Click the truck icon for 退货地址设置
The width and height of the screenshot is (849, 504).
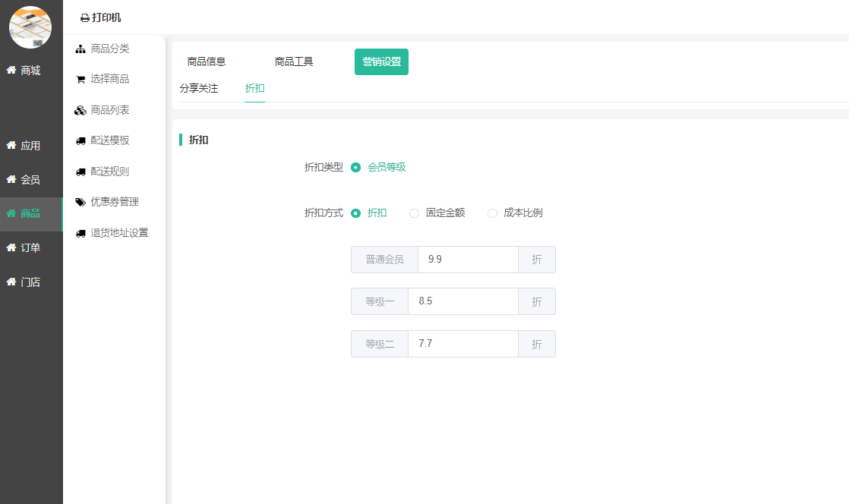click(80, 233)
